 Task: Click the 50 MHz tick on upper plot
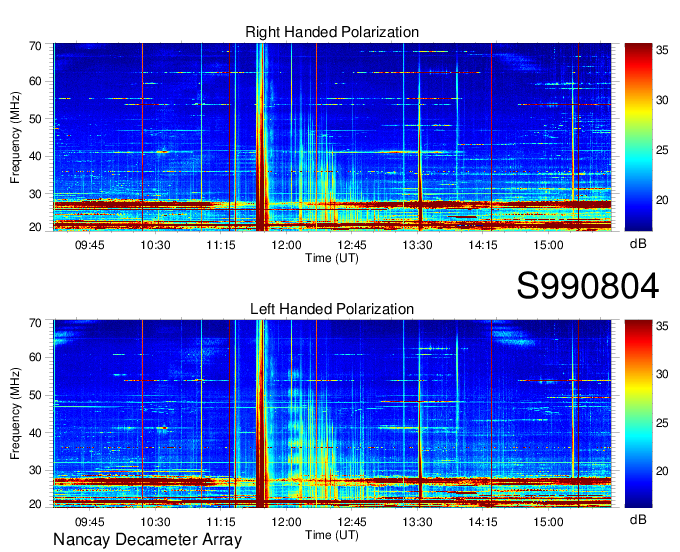pos(35,119)
